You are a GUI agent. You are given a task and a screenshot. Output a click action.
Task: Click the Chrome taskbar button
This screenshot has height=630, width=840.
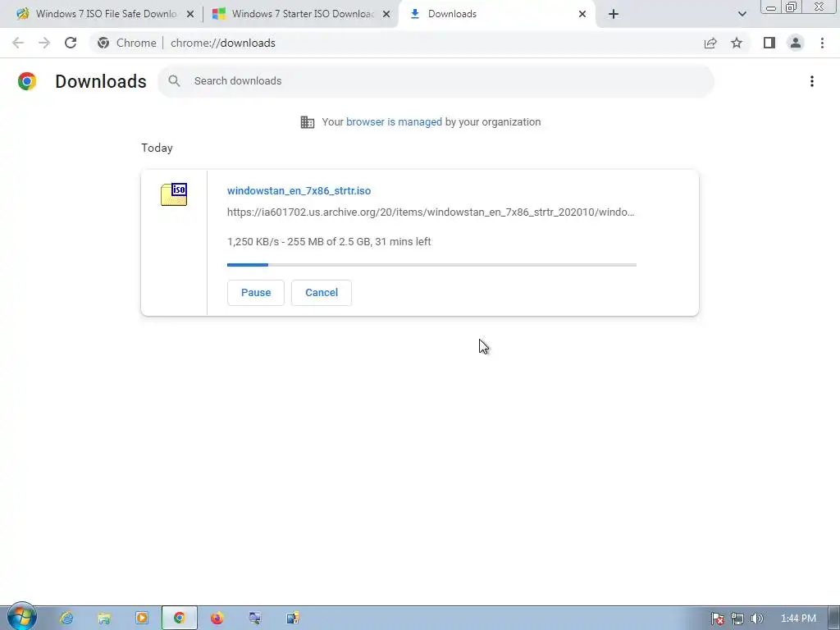click(180, 619)
